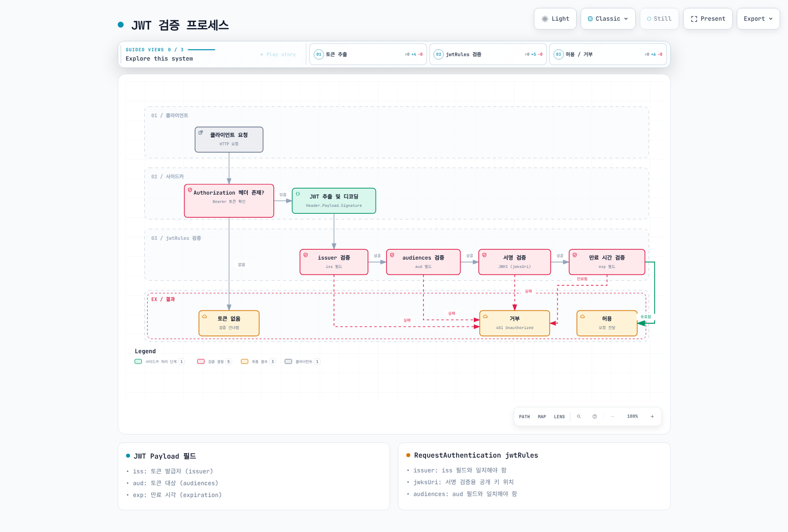Click the fullscreen brackets icon in Present
This screenshot has width=788, height=532.
tap(694, 19)
